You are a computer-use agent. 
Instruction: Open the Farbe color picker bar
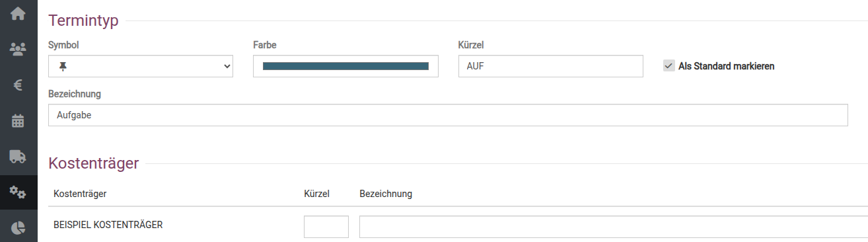pyautogui.click(x=345, y=66)
